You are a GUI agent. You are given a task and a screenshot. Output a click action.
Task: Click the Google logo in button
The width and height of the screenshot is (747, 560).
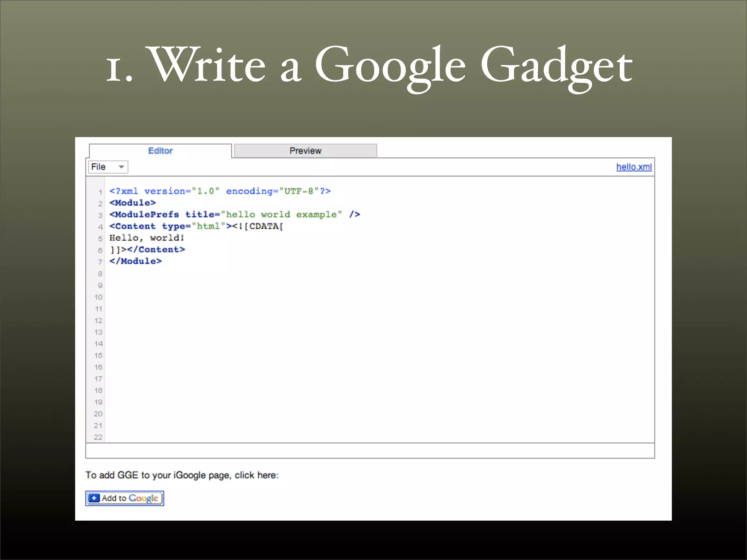point(143,498)
